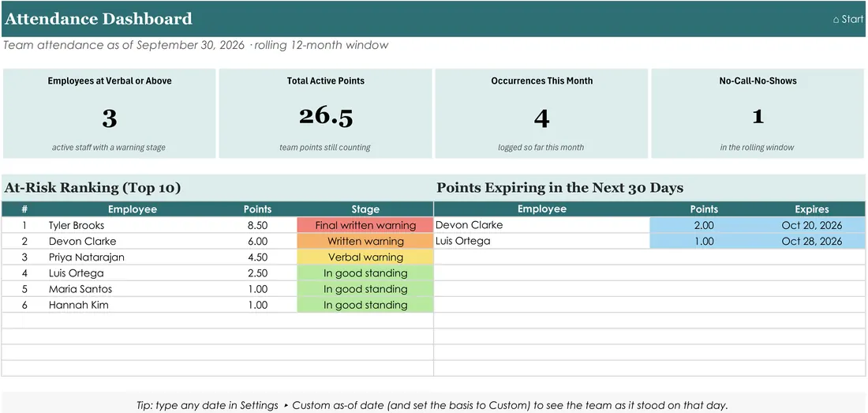Click the 2.50 points cell

click(x=257, y=273)
